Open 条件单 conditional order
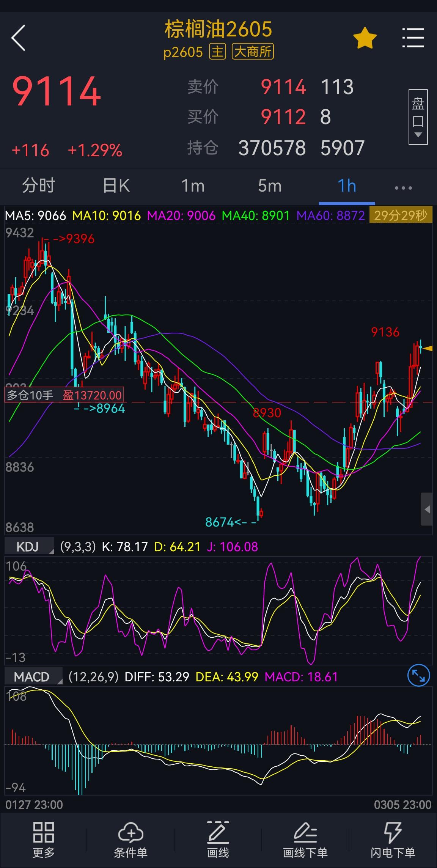The image size is (437, 868). [130, 840]
